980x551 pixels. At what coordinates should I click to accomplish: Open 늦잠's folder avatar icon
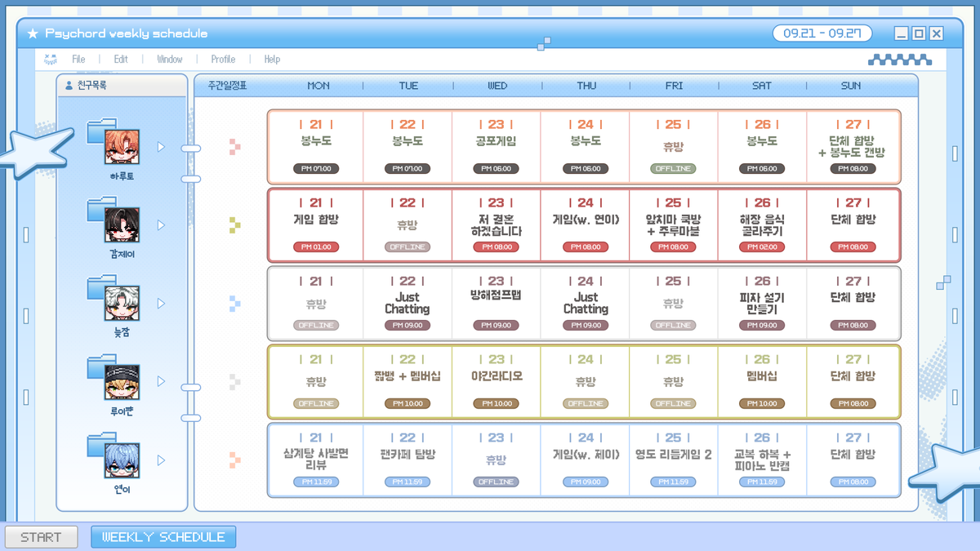click(114, 300)
